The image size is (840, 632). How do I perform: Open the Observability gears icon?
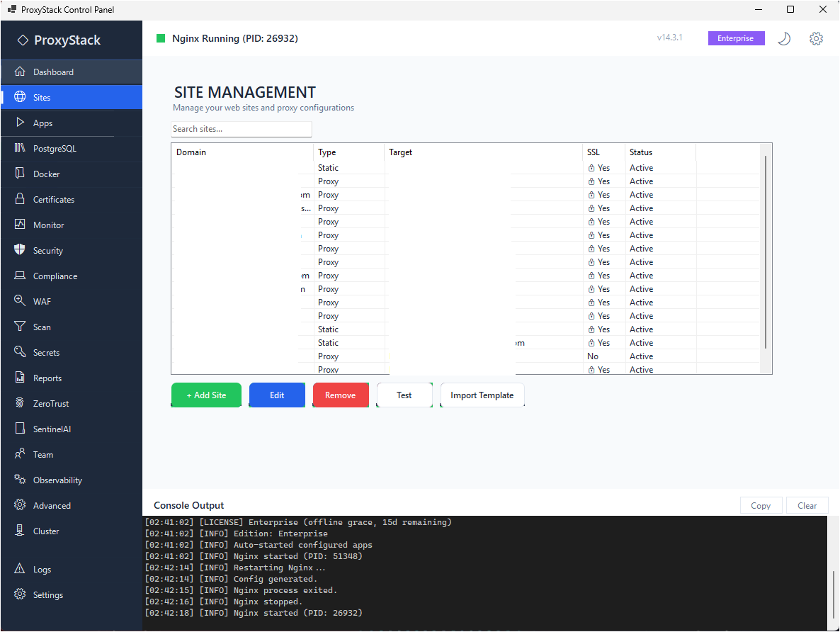pyautogui.click(x=20, y=479)
